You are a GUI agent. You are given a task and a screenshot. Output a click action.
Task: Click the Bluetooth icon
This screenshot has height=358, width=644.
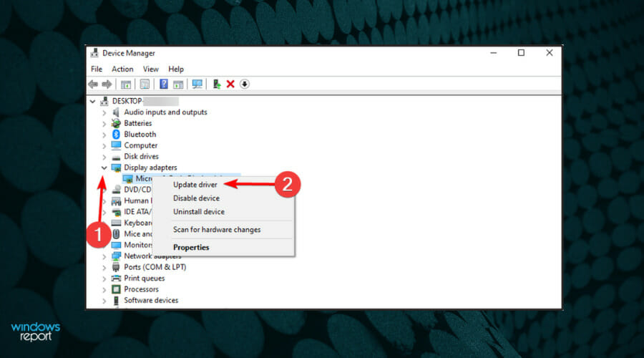click(x=116, y=135)
